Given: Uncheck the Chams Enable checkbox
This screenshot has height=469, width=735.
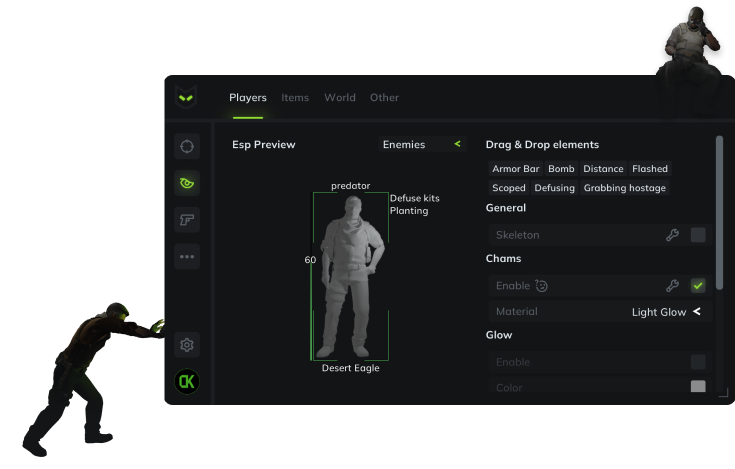Looking at the screenshot, I should [x=698, y=285].
